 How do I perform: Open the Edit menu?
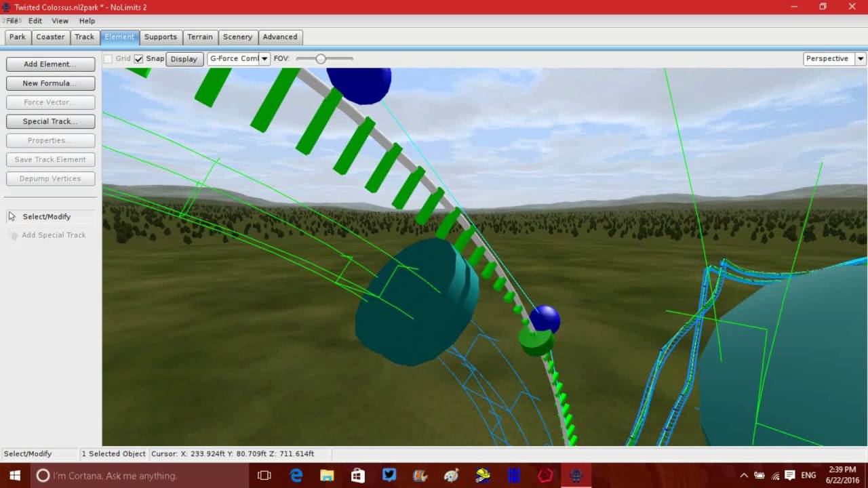point(35,21)
